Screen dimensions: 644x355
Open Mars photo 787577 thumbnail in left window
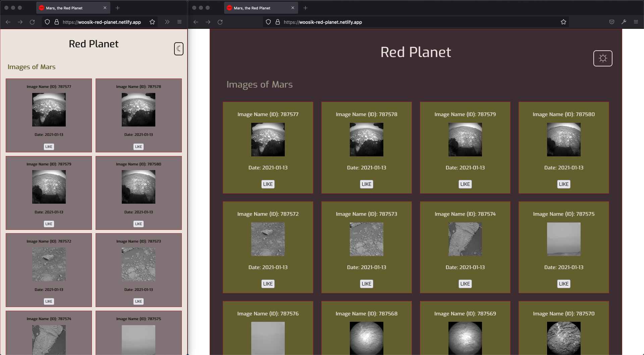pyautogui.click(x=49, y=110)
